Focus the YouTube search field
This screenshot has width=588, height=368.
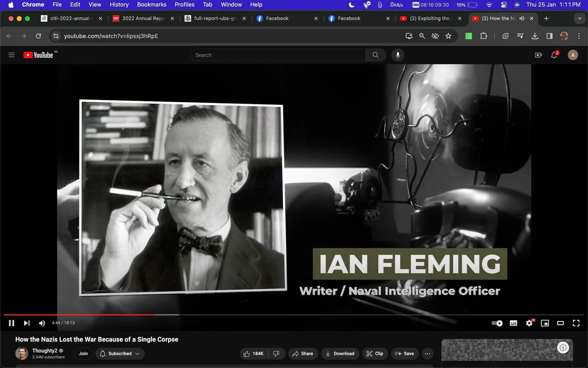pyautogui.click(x=278, y=55)
